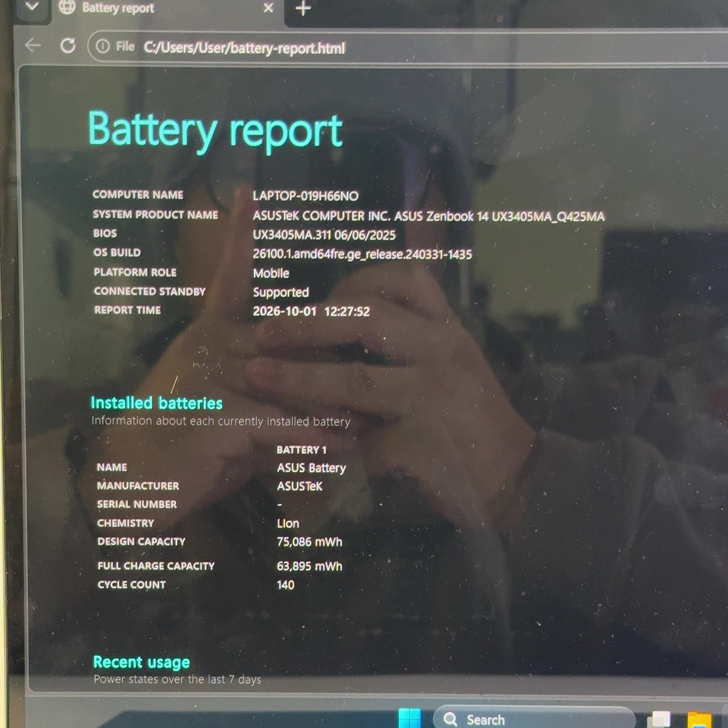This screenshot has width=728, height=728.
Task: Open the tab search chevron dropdown
Action: [x=32, y=8]
